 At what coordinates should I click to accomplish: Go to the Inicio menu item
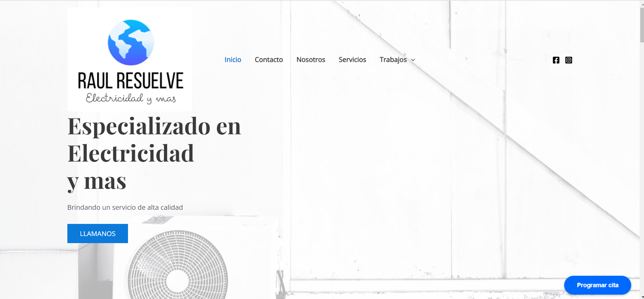tap(233, 60)
